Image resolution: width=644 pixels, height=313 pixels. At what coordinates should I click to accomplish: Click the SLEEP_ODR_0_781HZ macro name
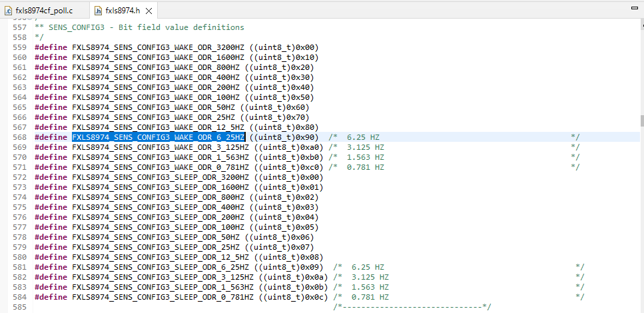tap(163, 297)
